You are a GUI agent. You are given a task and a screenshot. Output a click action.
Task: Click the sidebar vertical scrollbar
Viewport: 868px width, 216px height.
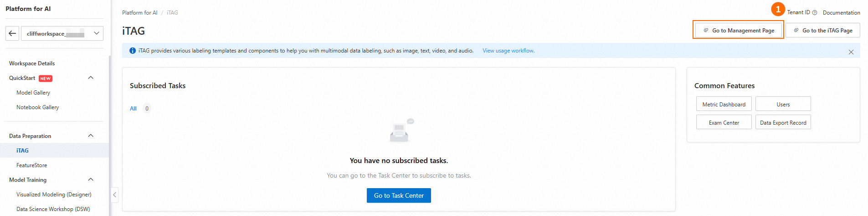pos(109,135)
